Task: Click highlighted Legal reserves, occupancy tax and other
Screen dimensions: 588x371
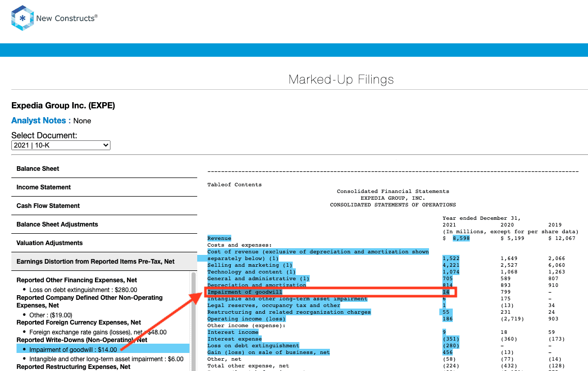Action: pyautogui.click(x=274, y=305)
